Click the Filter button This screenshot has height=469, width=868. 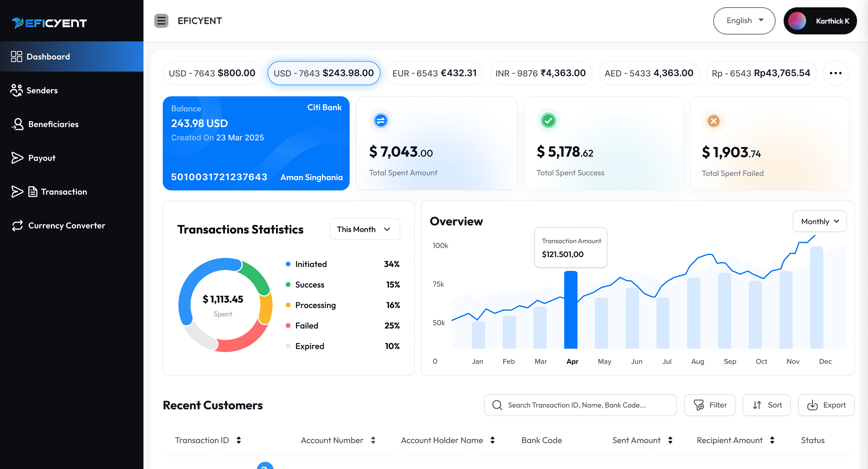[710, 405]
